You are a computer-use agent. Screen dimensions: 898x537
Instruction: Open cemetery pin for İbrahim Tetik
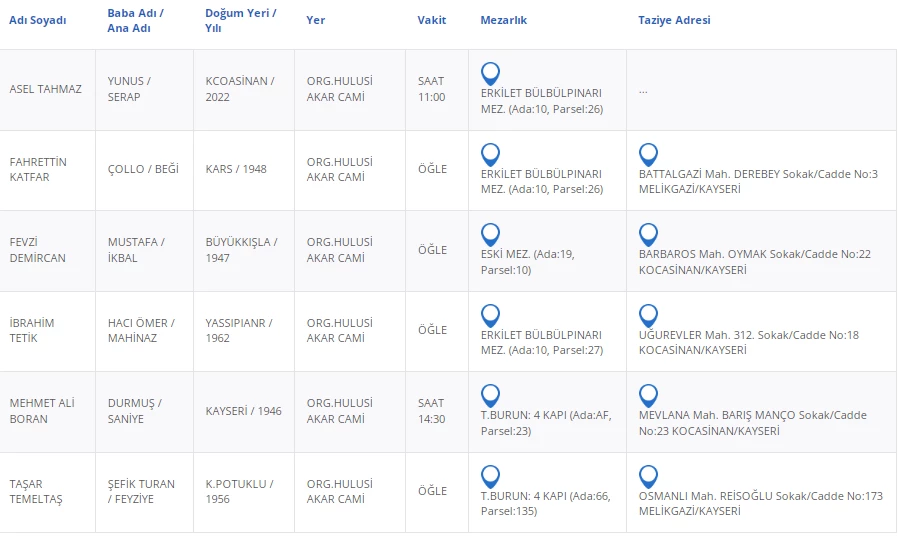tap(490, 315)
